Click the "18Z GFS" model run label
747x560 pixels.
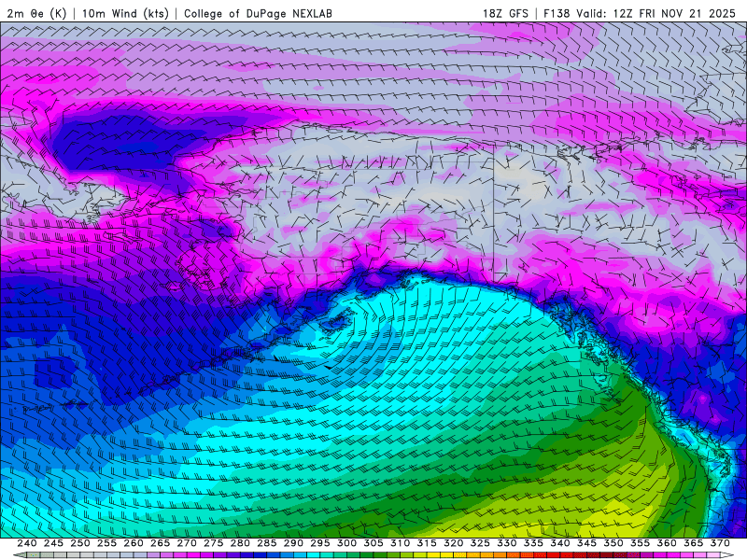pyautogui.click(x=505, y=13)
